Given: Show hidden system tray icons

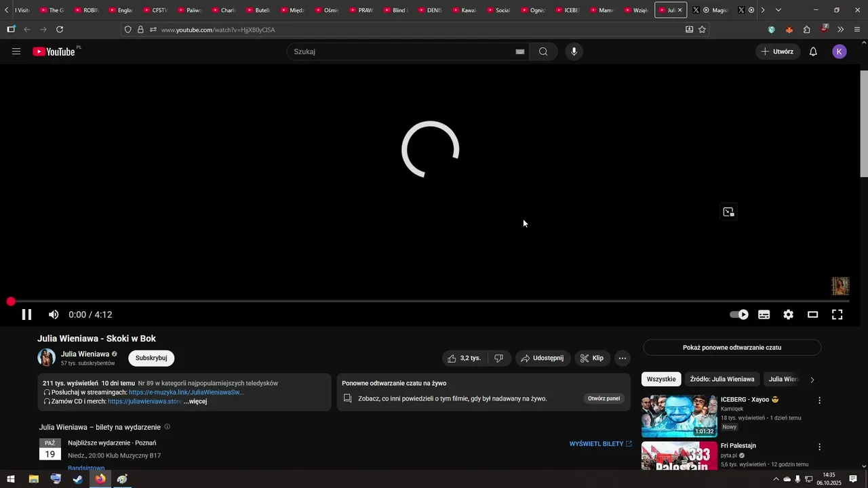Looking at the screenshot, I should tap(776, 479).
